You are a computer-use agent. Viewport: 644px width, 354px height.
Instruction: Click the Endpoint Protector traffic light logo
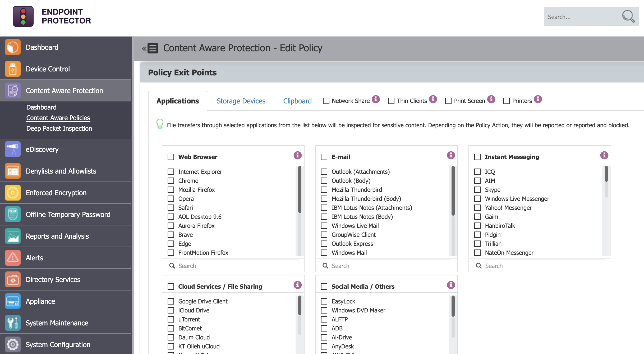click(x=23, y=16)
